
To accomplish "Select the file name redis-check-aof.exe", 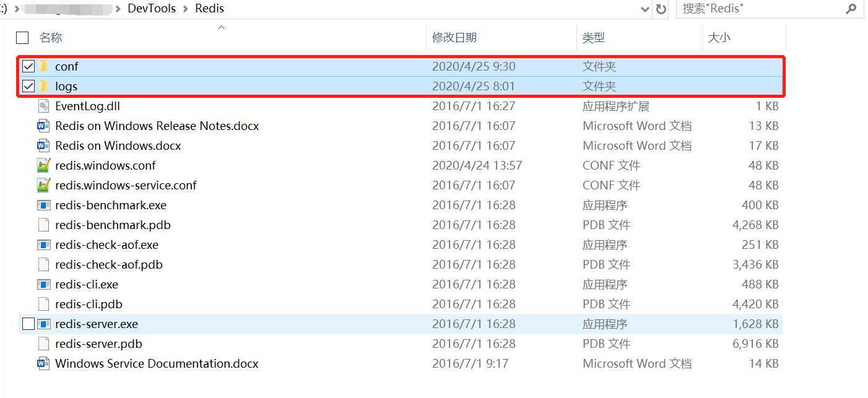I will pyautogui.click(x=106, y=244).
